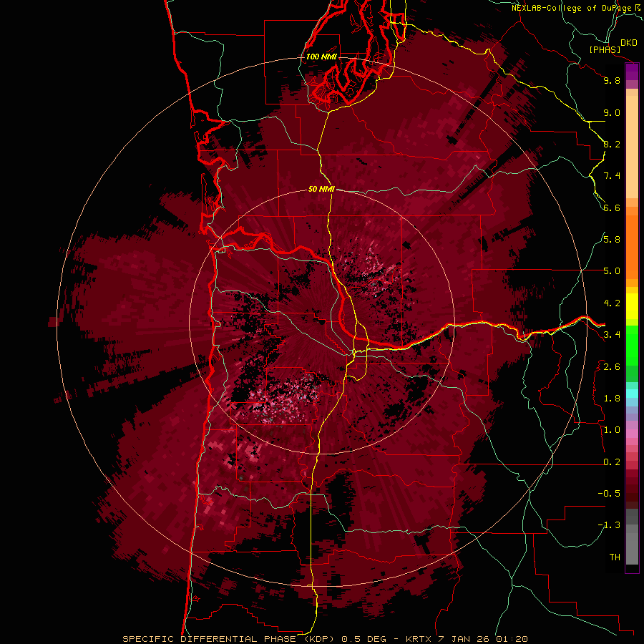Click the -0.5 value on the legend
Screen dimensions: 644x644
click(609, 494)
